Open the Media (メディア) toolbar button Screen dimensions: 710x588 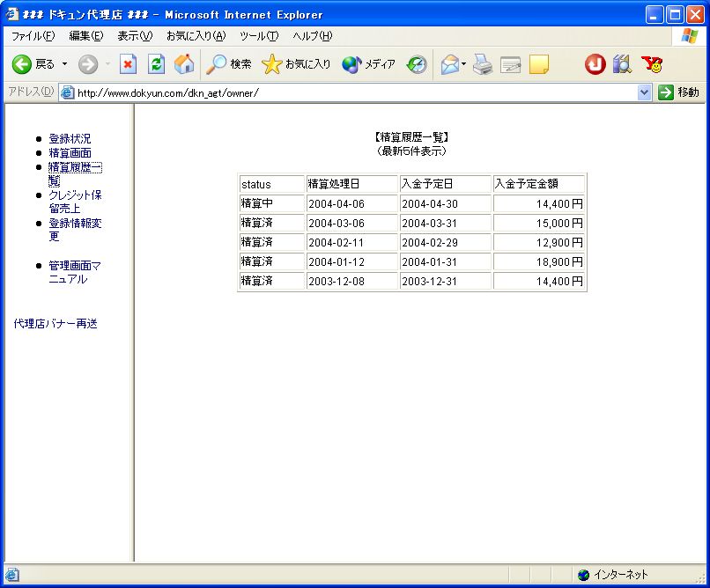tap(368, 64)
